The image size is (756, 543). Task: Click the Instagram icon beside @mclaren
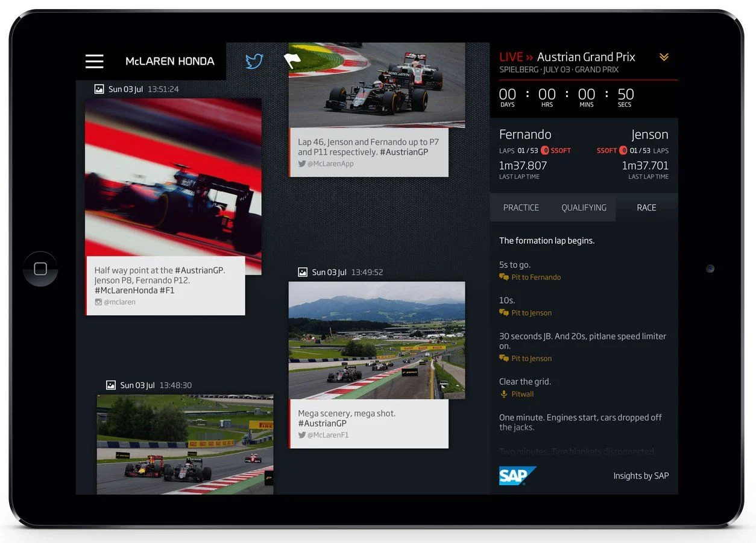98,302
